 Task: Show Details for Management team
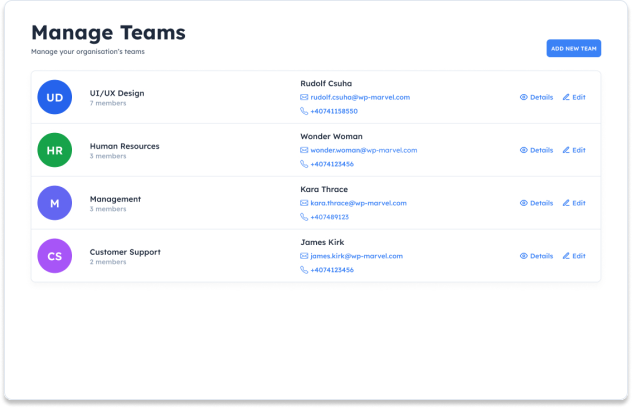[536, 203]
